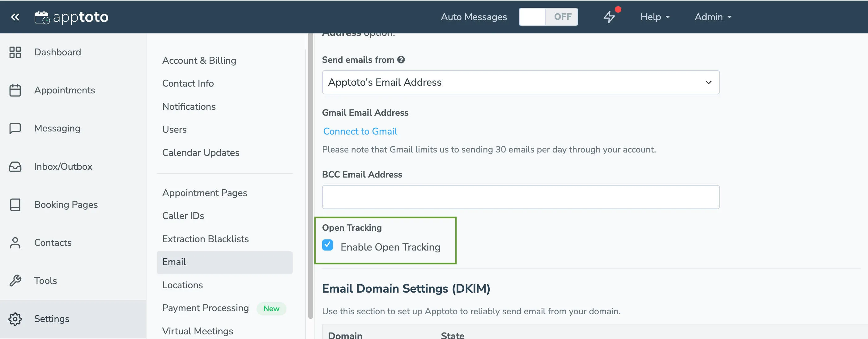Viewport: 868px width, 339px height.
Task: Open Payment Processing settings
Action: 205,308
